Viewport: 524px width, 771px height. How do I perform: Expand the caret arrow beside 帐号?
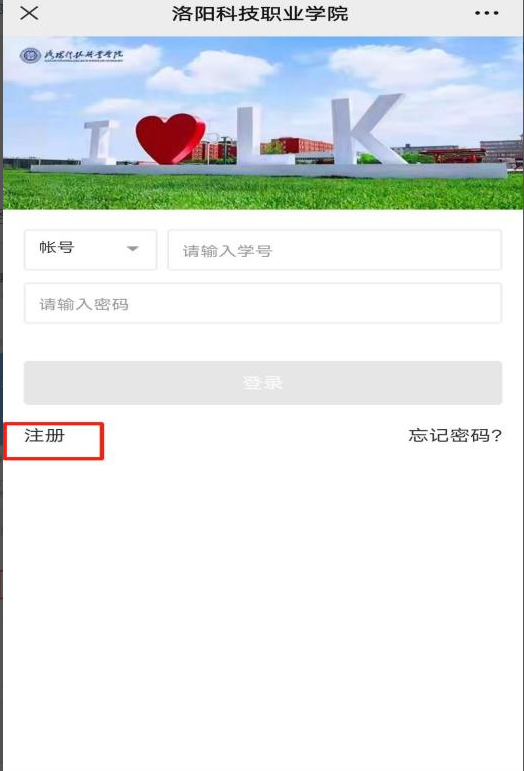point(132,249)
